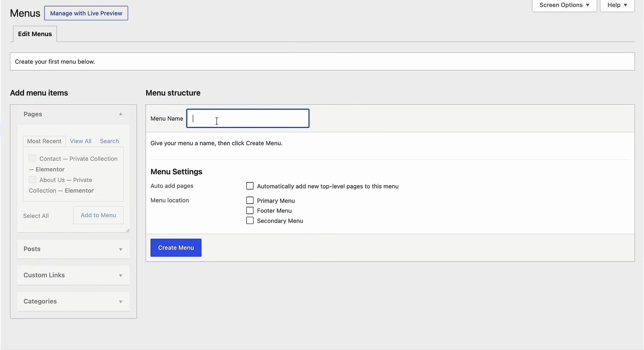Click the 'Give your menu a name' instruction text
The height and width of the screenshot is (350, 644).
(x=217, y=143)
